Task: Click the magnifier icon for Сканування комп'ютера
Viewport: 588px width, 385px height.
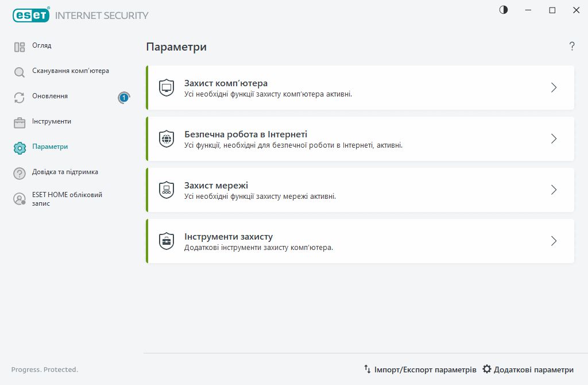Action: click(x=20, y=72)
